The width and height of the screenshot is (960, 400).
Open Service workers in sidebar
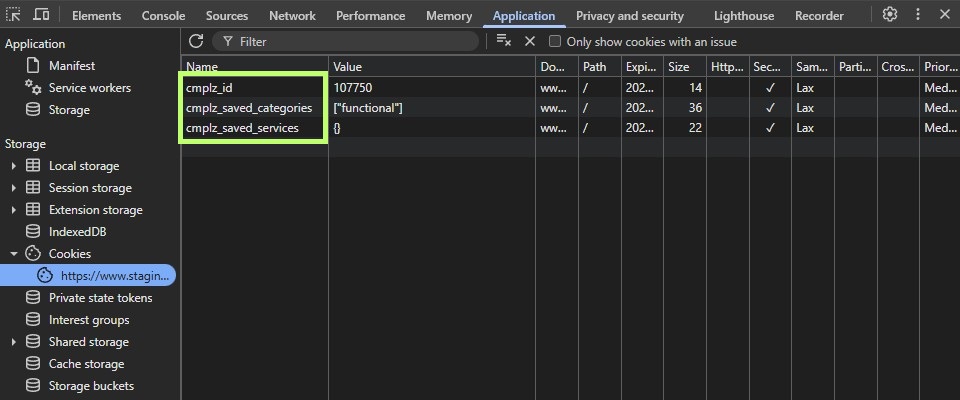tap(89, 88)
